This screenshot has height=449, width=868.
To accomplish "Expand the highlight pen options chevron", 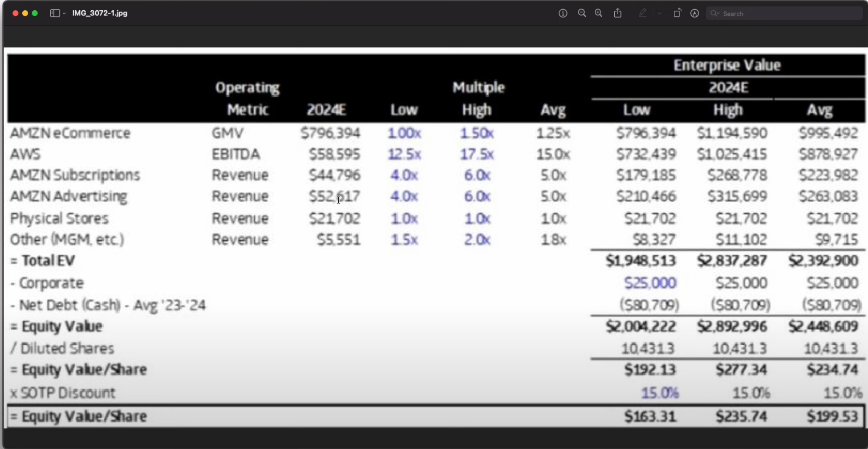I will [x=660, y=13].
